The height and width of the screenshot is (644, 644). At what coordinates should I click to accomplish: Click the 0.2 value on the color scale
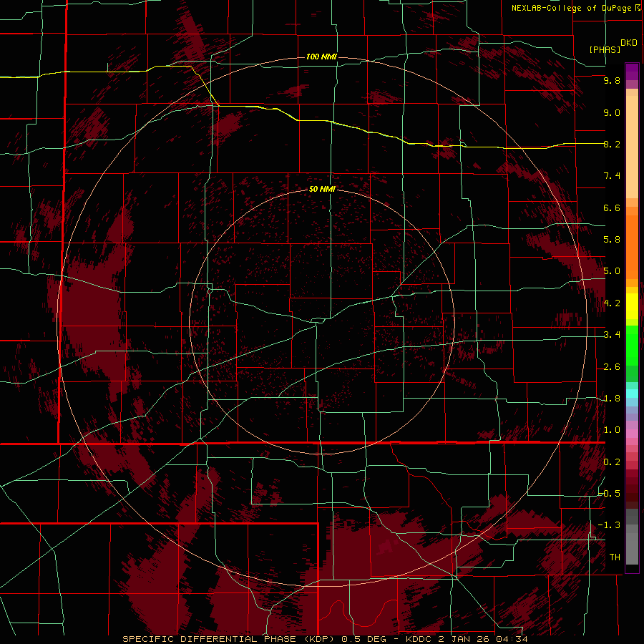click(x=612, y=462)
